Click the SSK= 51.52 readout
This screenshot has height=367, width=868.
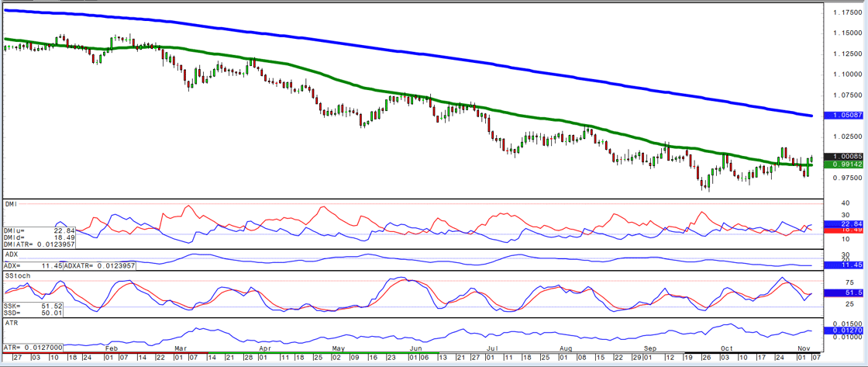pyautogui.click(x=33, y=306)
